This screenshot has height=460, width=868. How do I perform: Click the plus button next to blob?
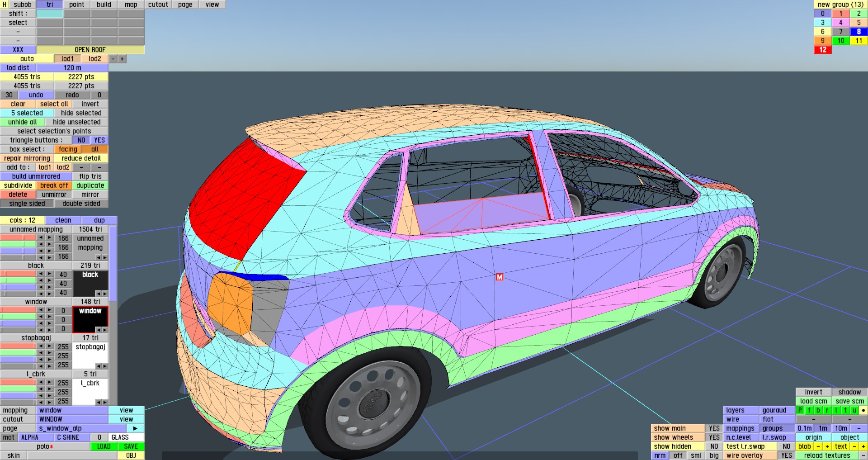tap(827, 446)
